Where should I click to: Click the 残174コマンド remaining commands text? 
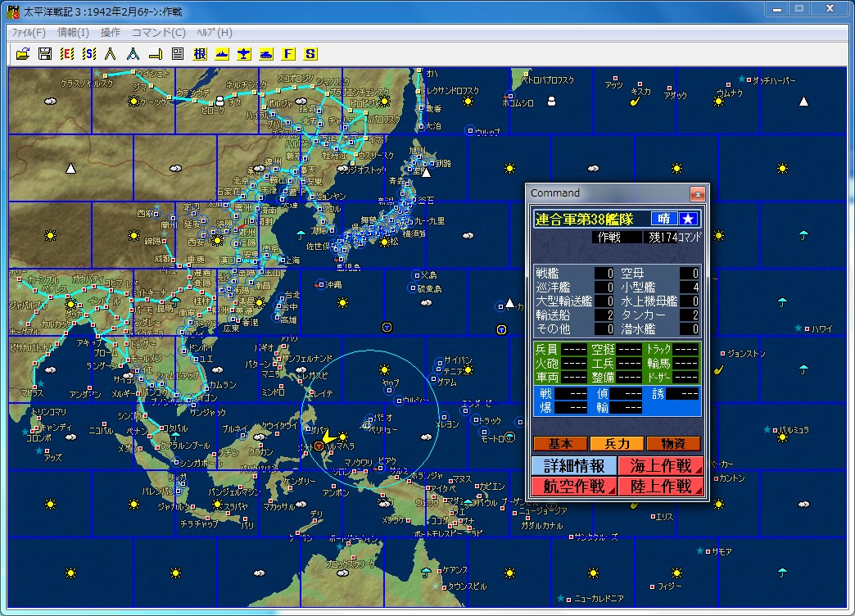tap(675, 238)
